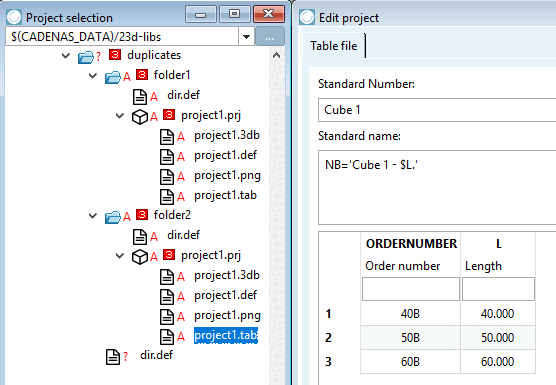This screenshot has height=385, width=556.
Task: Click the browse '...' button
Action: 269,37
